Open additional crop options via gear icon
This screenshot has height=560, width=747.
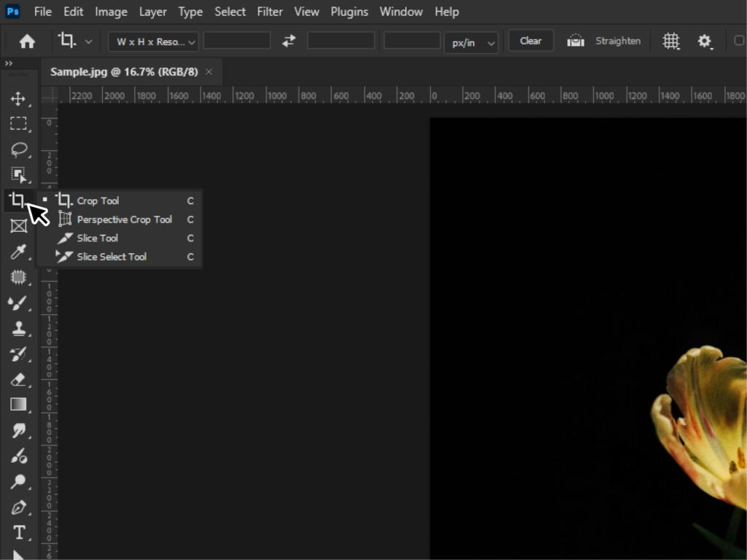(x=704, y=41)
